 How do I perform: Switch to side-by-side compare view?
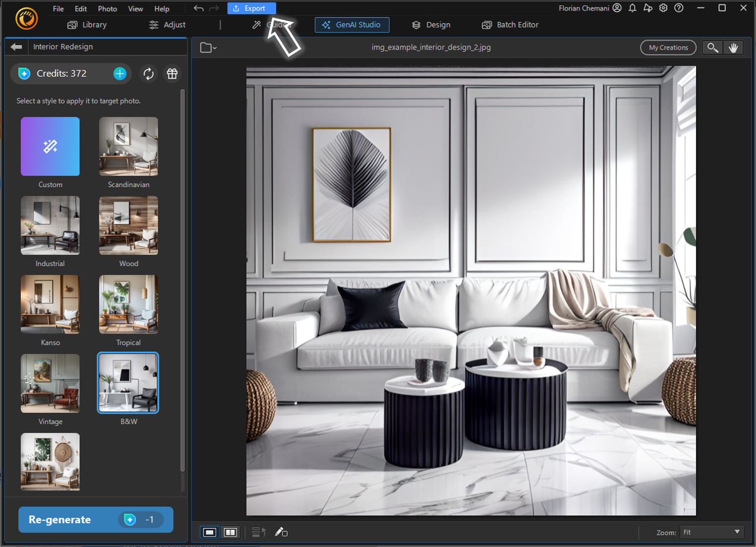[x=230, y=532]
